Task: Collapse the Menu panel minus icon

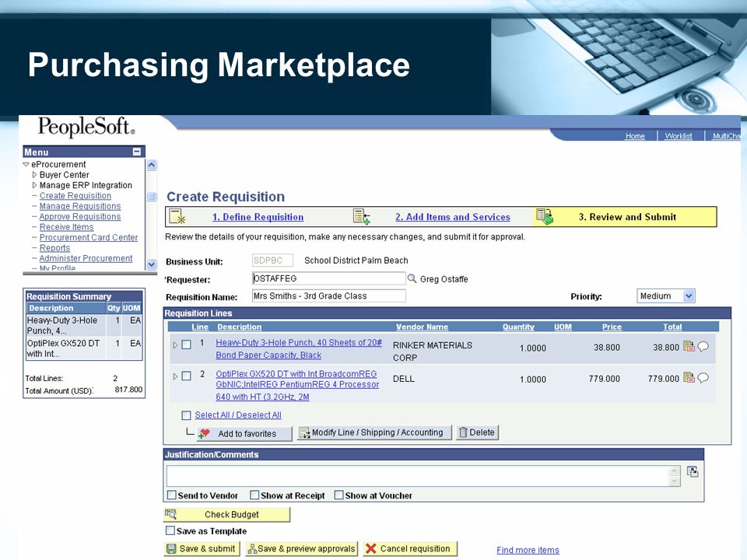Action: pyautogui.click(x=137, y=152)
